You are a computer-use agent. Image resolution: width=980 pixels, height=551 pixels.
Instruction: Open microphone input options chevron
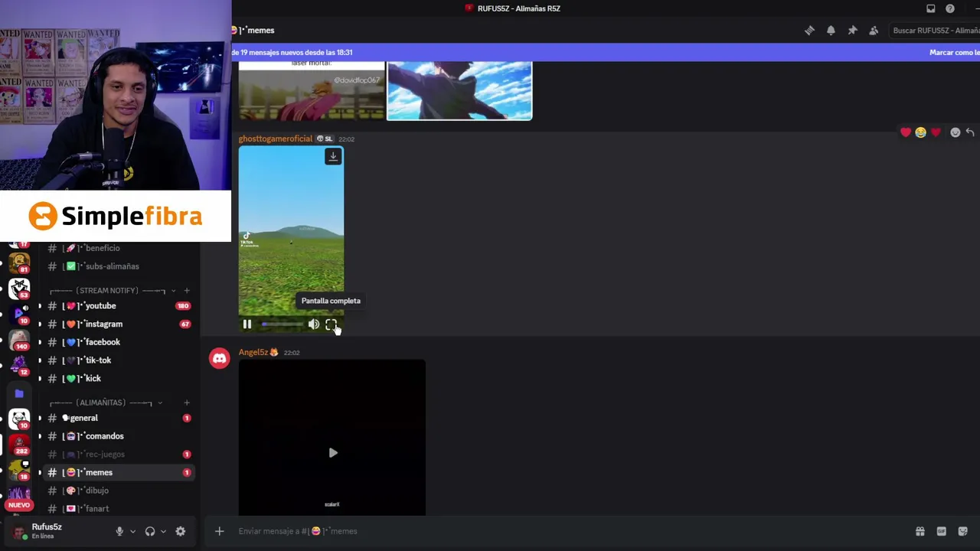(132, 531)
